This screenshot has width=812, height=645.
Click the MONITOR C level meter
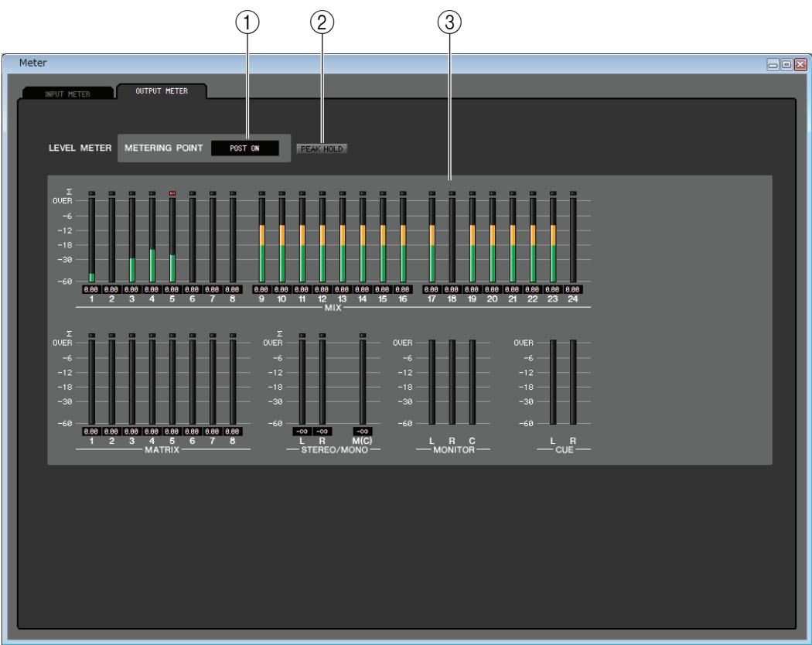point(473,382)
